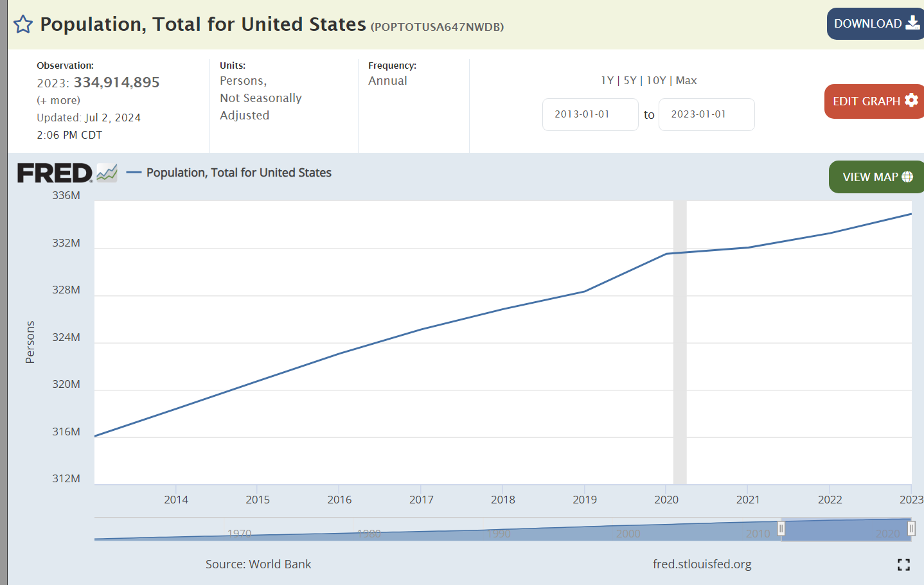Click the right handle of range slider
The width and height of the screenshot is (924, 585).
coord(911,528)
